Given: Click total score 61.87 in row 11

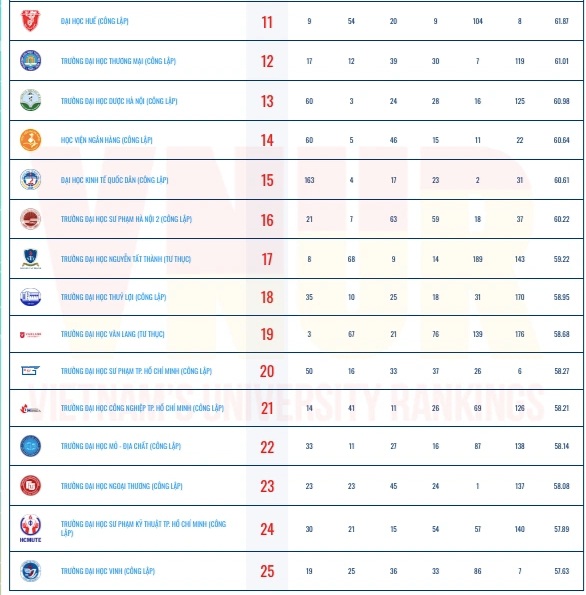Looking at the screenshot, I should coord(561,21).
